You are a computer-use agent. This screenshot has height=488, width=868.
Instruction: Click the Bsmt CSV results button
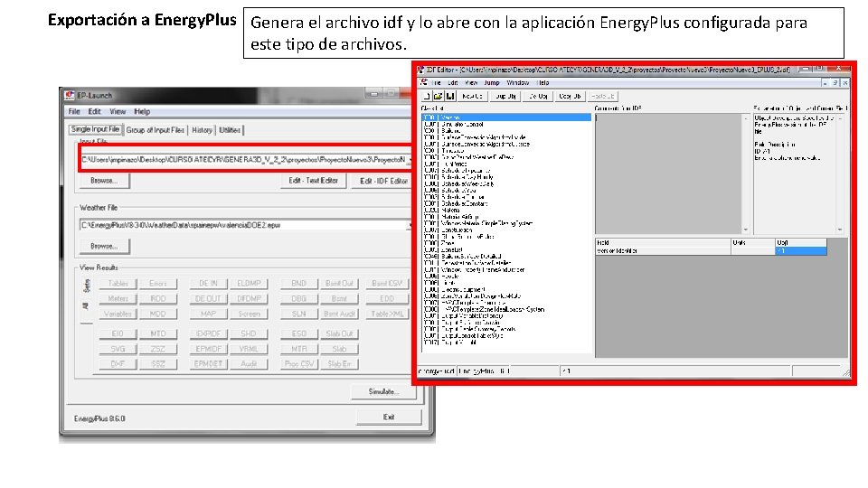point(387,283)
